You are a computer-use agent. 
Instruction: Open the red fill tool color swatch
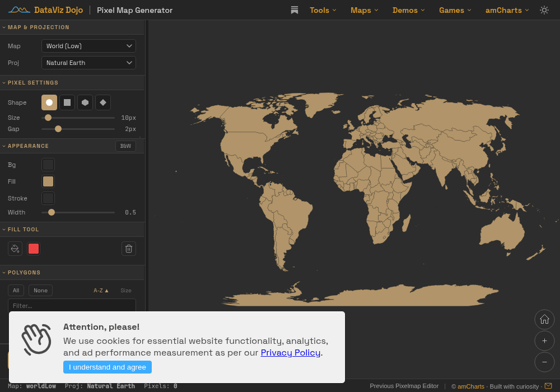click(x=34, y=249)
